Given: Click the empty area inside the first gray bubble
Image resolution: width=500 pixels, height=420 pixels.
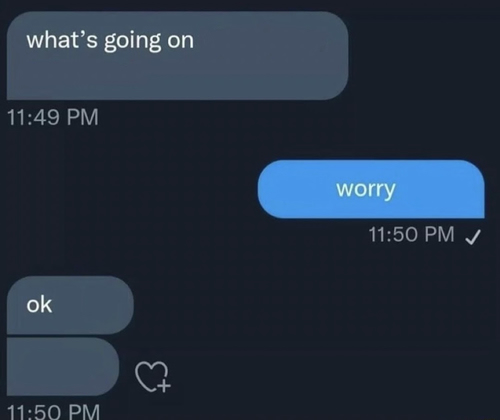Looking at the screenshot, I should (178, 77).
